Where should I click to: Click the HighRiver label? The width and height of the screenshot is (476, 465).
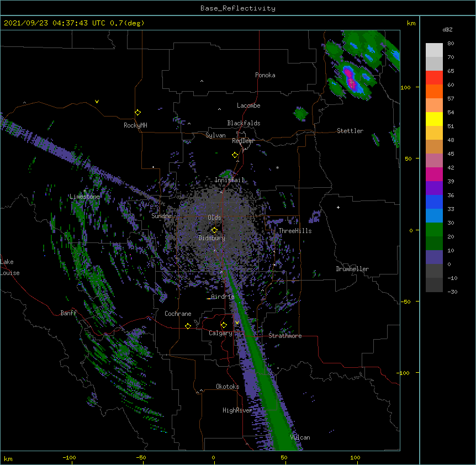point(237,410)
